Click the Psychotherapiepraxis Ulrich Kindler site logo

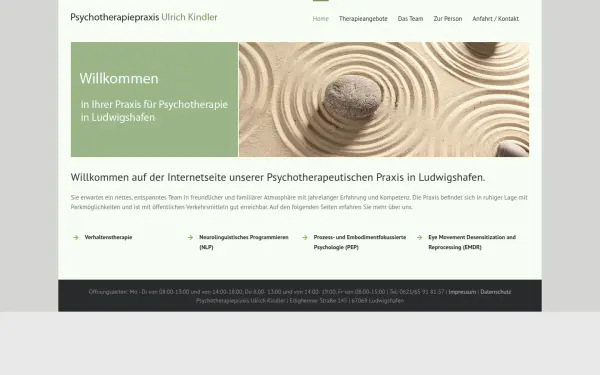(x=144, y=17)
